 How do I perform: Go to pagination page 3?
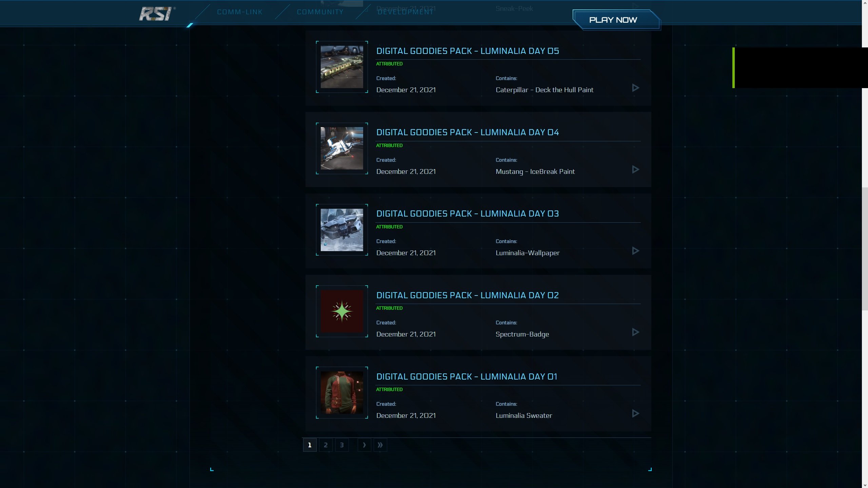tap(342, 445)
